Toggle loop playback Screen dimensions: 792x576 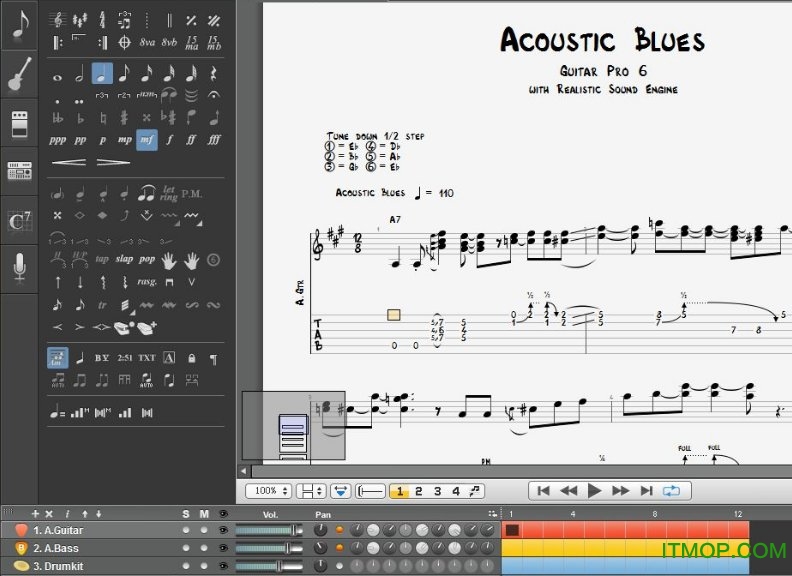pos(672,491)
